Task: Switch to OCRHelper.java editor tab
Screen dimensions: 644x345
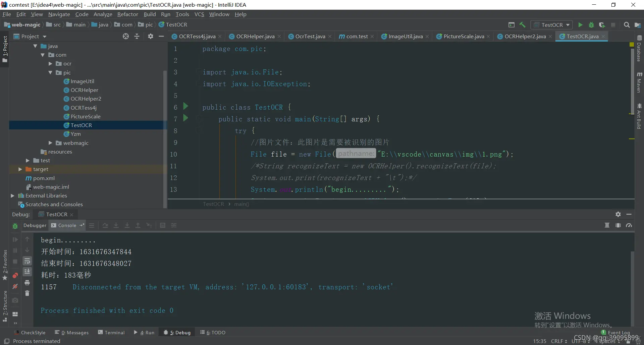Action: point(255,36)
